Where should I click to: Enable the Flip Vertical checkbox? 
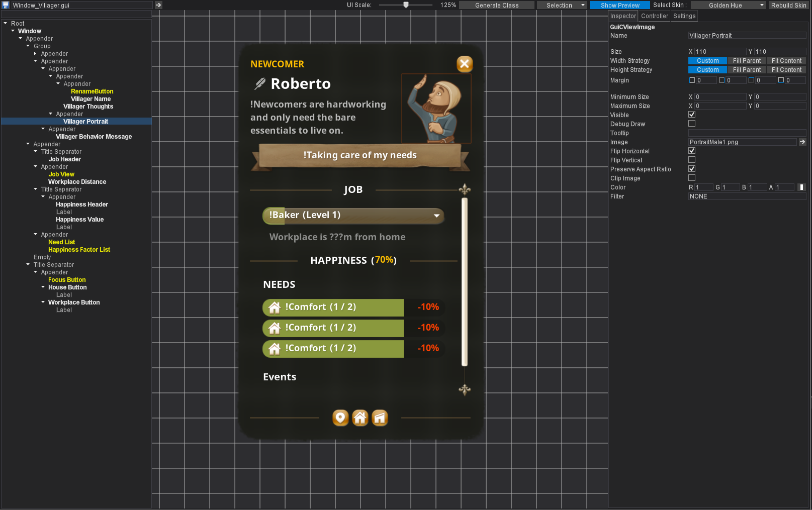(692, 159)
